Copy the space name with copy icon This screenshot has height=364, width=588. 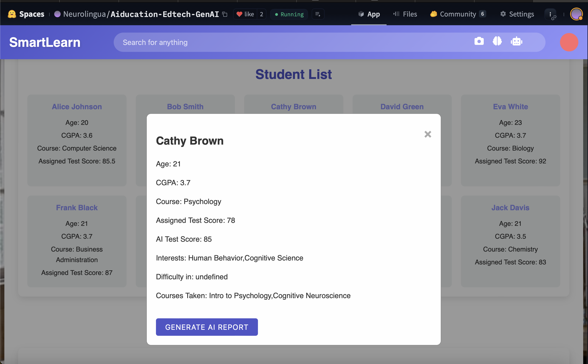point(225,14)
